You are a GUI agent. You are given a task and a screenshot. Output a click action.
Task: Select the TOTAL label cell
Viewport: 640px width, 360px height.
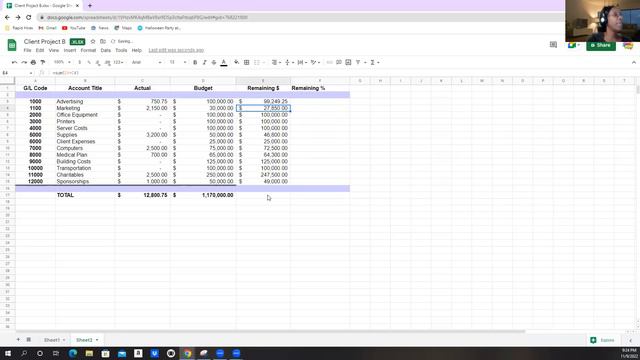tap(85, 195)
